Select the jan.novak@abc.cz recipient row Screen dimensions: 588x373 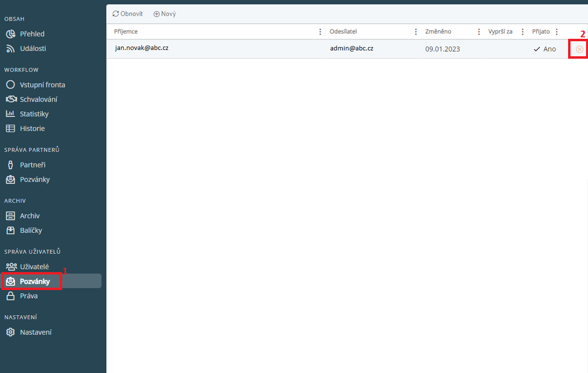coord(142,48)
